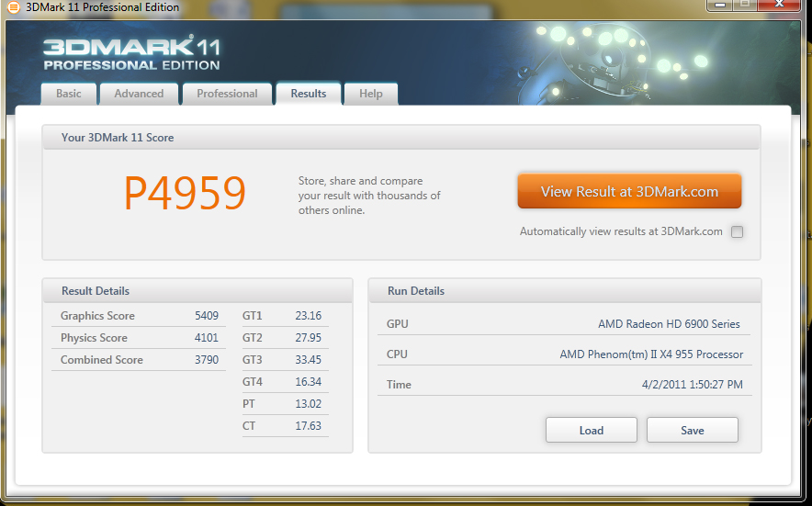Viewport: 812px width, 506px height.
Task: Minimize the 3DMark 11 window
Action: 720,5
